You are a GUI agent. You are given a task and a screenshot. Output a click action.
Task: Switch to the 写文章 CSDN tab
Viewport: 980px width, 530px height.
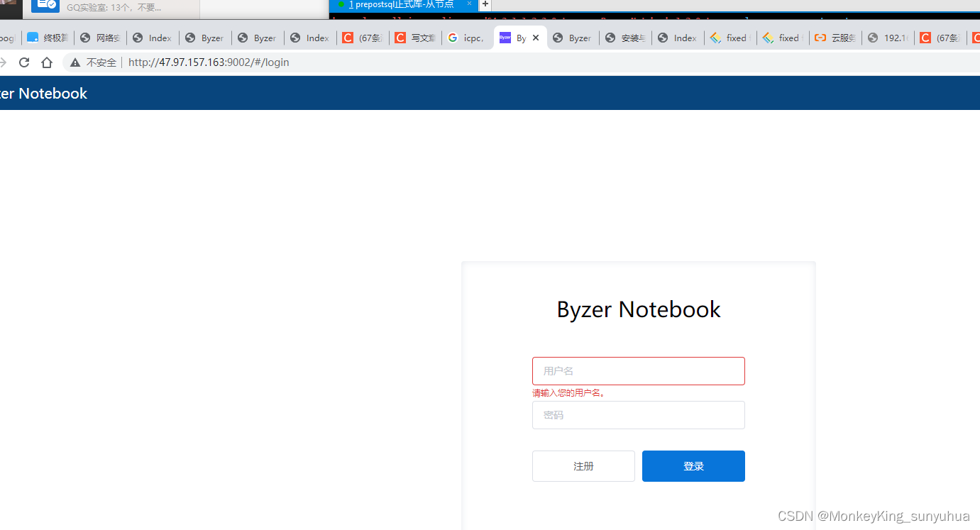pos(415,38)
